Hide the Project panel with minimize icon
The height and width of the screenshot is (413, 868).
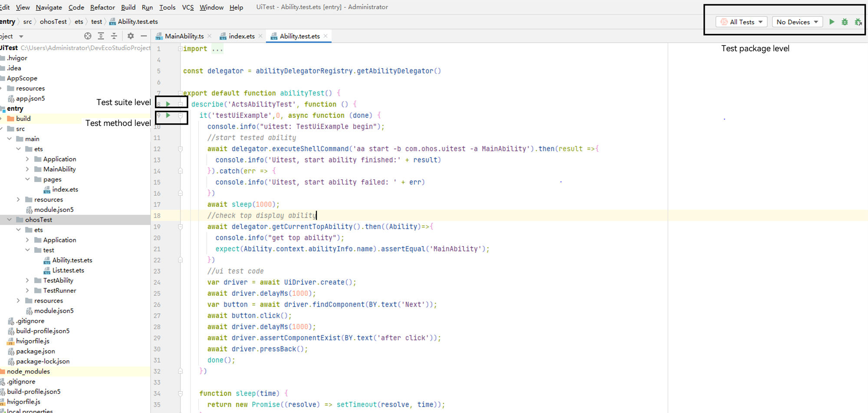[144, 36]
